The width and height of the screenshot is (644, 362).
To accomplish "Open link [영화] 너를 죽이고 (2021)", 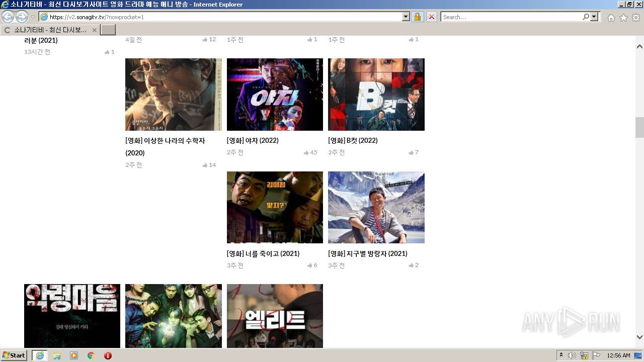I will (x=263, y=253).
